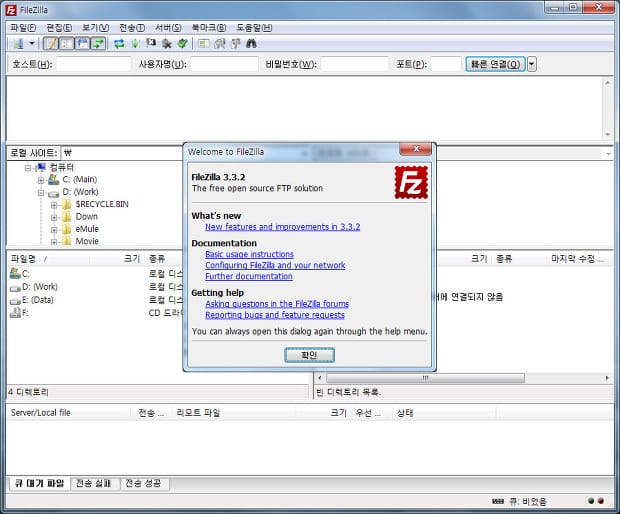
Task: Switch to the 큐 대기 파일 tab
Action: click(39, 483)
